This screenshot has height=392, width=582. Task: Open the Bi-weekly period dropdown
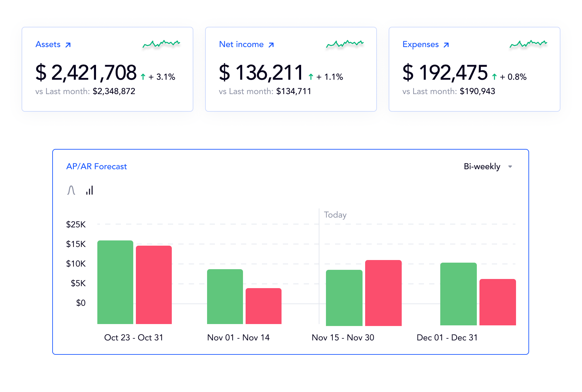(482, 167)
